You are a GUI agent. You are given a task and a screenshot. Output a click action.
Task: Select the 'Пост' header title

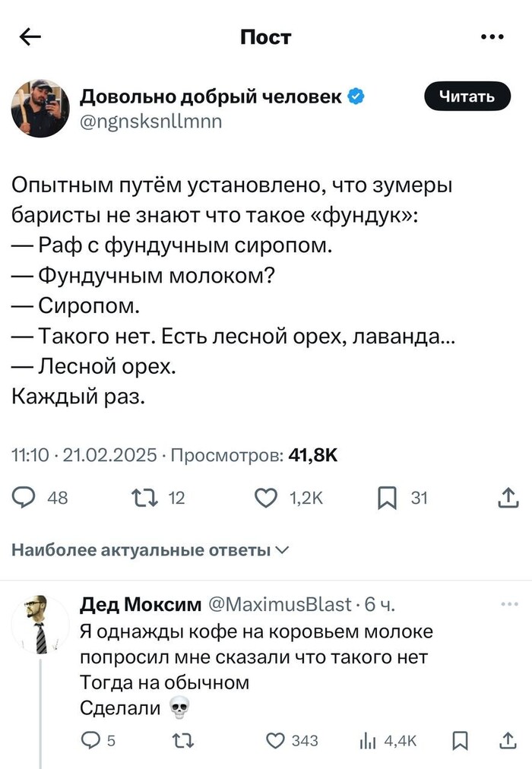[265, 36]
